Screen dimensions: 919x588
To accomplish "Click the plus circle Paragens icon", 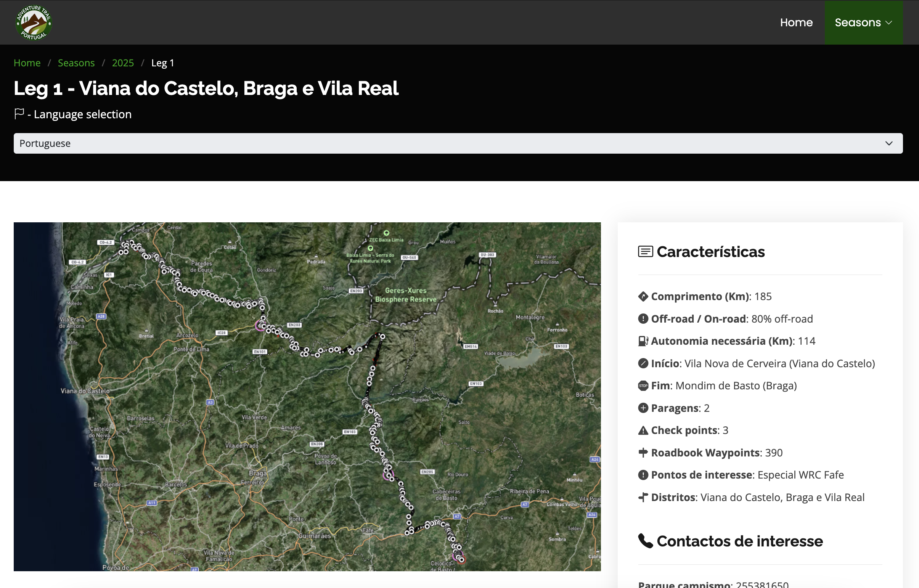I will (x=643, y=408).
